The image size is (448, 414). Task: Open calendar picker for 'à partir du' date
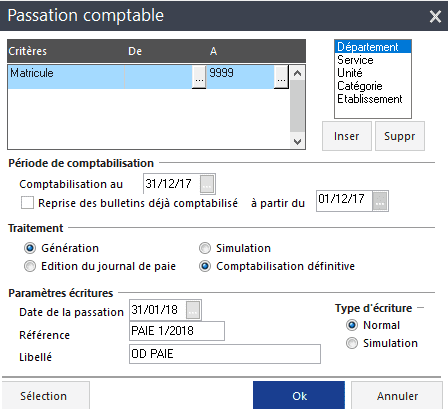(x=380, y=201)
